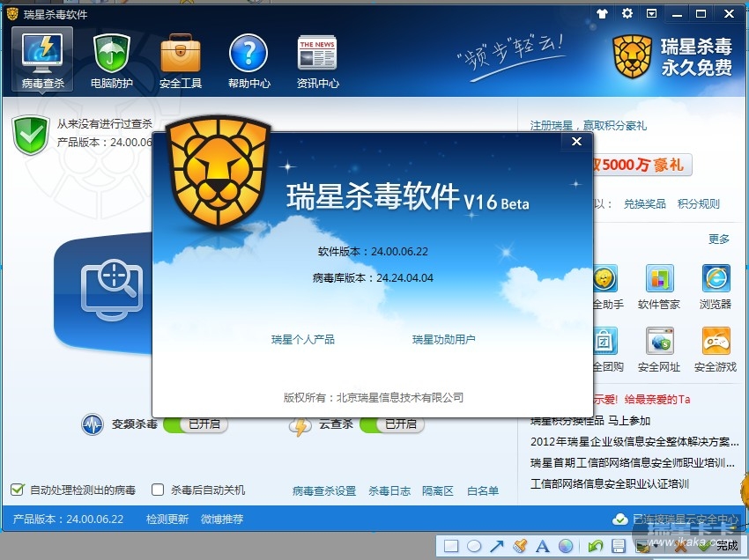Click the green undo arrow in capture toolbar
Screen dimensions: 749x560
point(595,546)
